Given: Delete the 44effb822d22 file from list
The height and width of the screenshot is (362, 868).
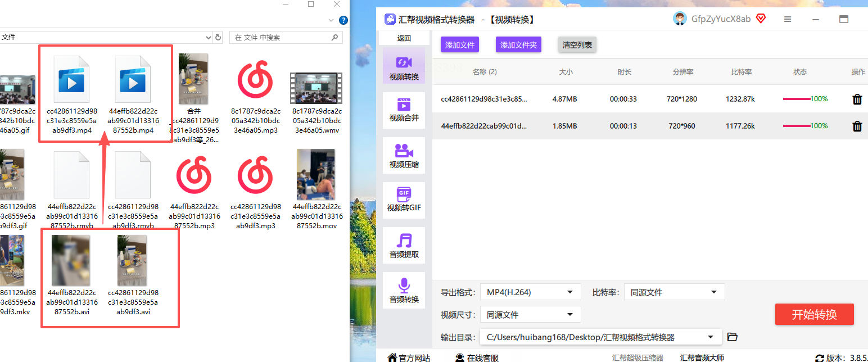Looking at the screenshot, I should [857, 126].
